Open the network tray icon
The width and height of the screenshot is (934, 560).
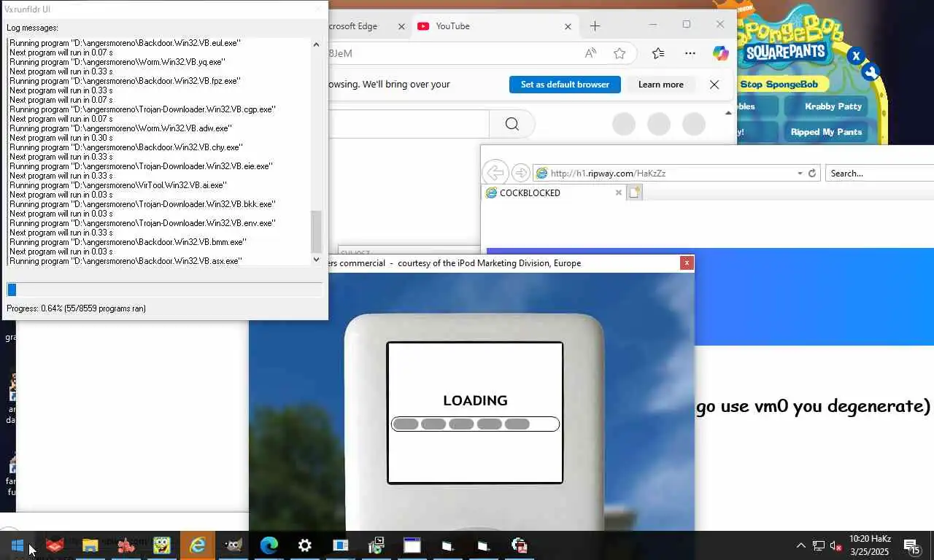point(819,545)
